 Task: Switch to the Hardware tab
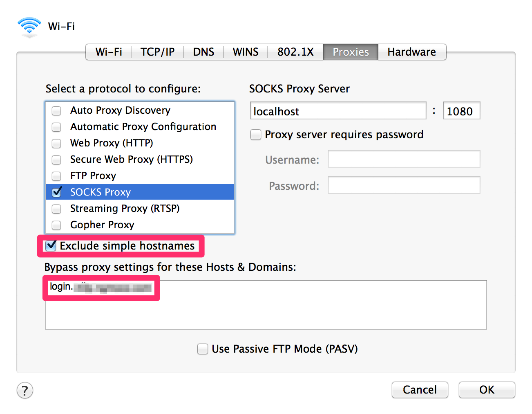411,52
